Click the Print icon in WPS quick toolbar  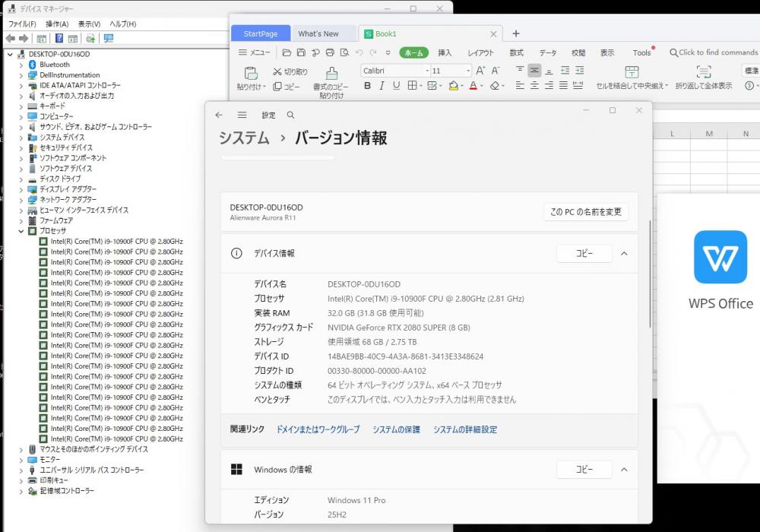[x=330, y=52]
